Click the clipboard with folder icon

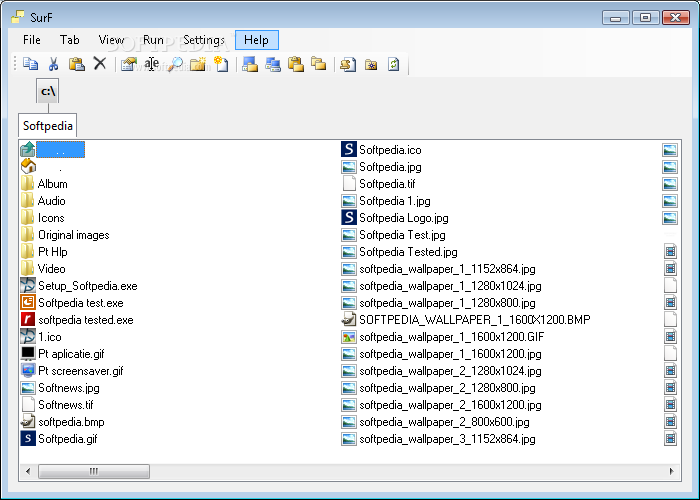coord(296,64)
